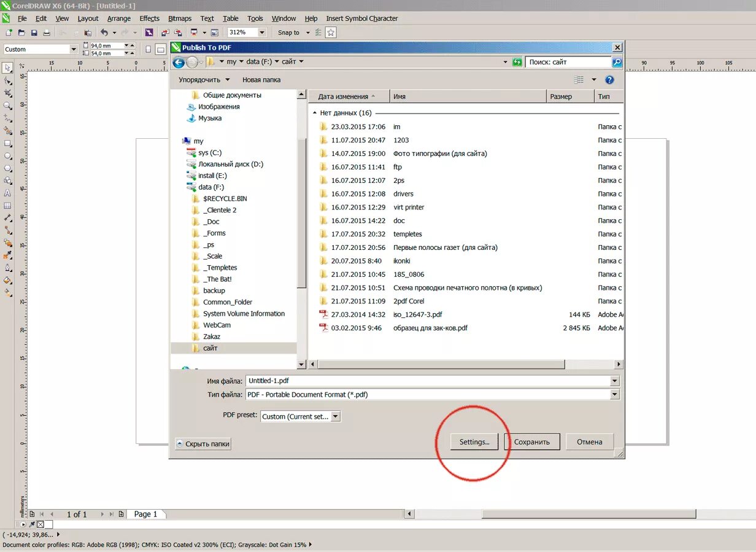
Task: Click file name input field
Action: click(x=428, y=381)
